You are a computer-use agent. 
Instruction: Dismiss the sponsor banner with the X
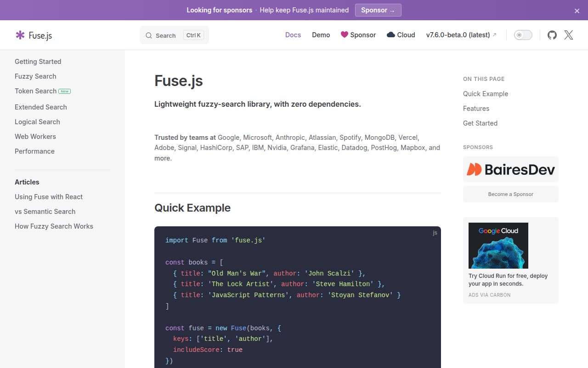pyautogui.click(x=577, y=11)
